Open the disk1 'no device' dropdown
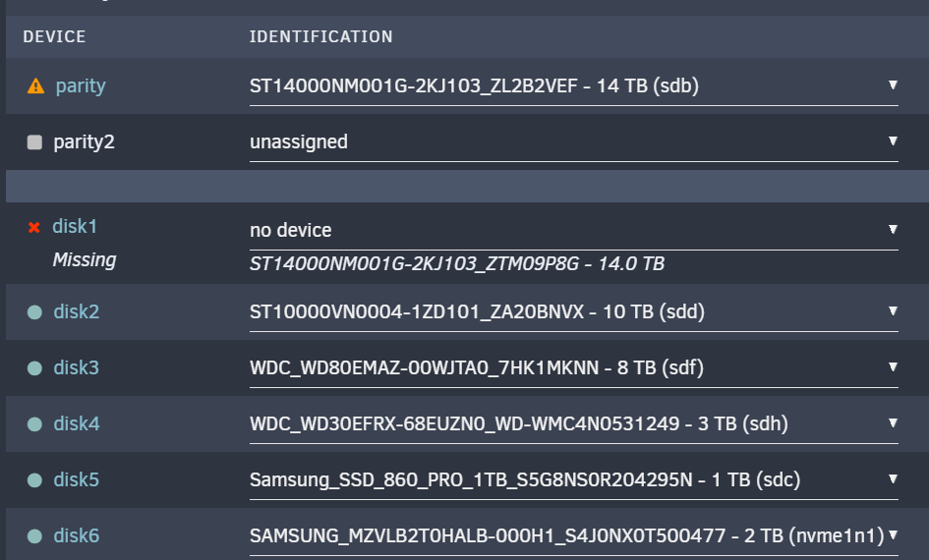 [x=573, y=230]
